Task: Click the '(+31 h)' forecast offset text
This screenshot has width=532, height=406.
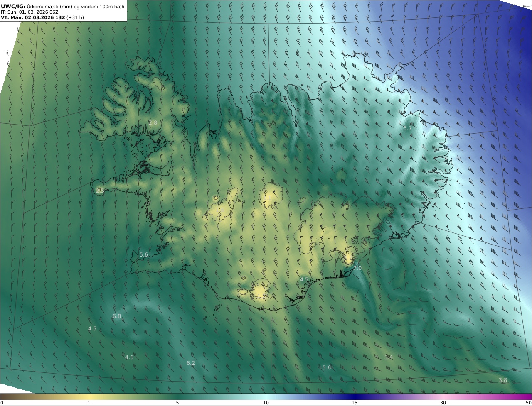Action: click(x=75, y=17)
